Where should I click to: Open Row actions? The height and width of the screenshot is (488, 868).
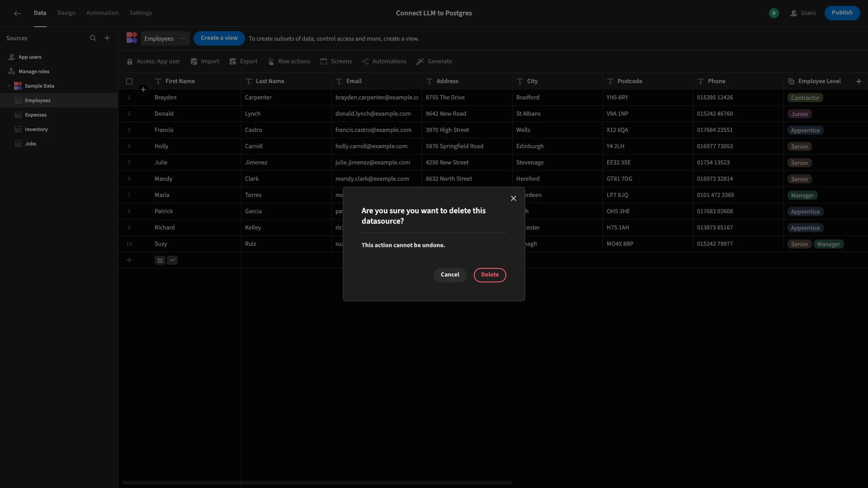(289, 61)
